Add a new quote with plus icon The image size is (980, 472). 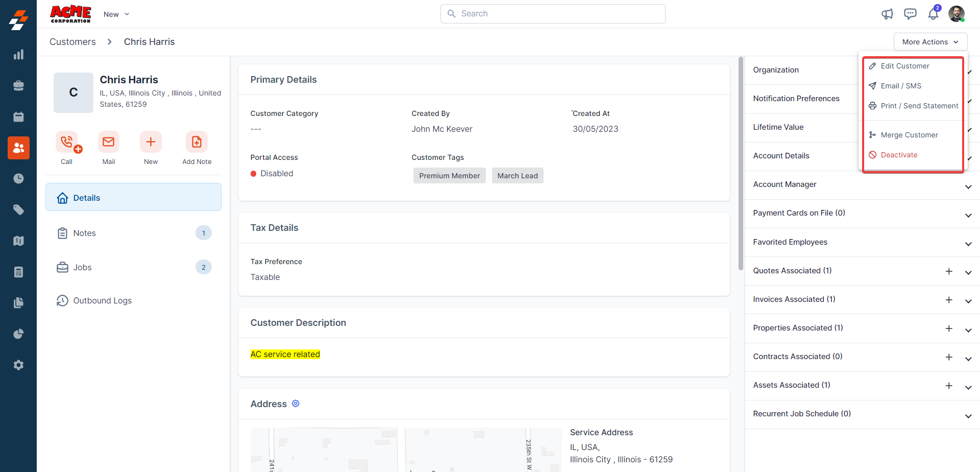click(x=949, y=271)
